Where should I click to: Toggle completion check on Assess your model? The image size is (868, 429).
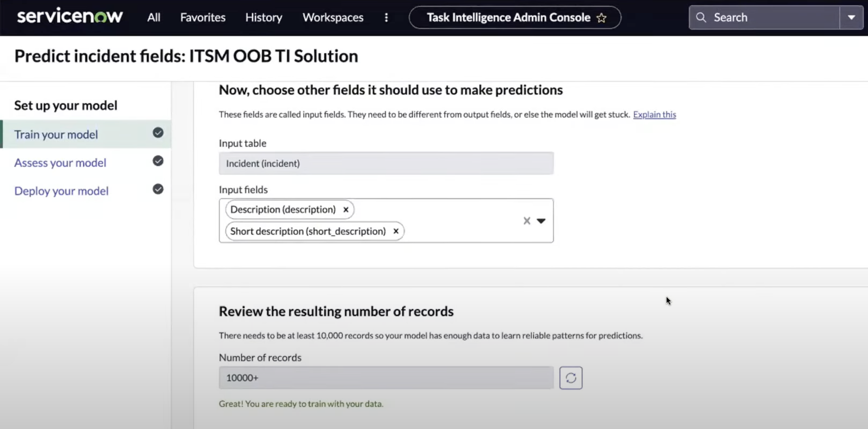[x=158, y=161]
